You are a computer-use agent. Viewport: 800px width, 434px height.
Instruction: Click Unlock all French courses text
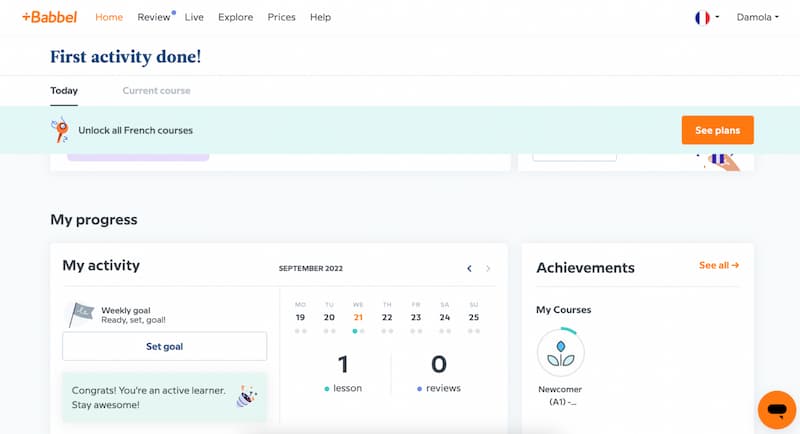coord(135,130)
